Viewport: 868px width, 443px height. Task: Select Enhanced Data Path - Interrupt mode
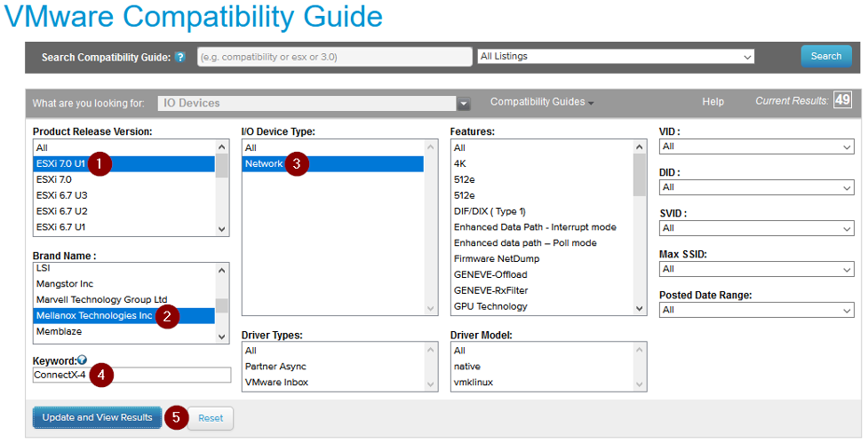(x=541, y=227)
